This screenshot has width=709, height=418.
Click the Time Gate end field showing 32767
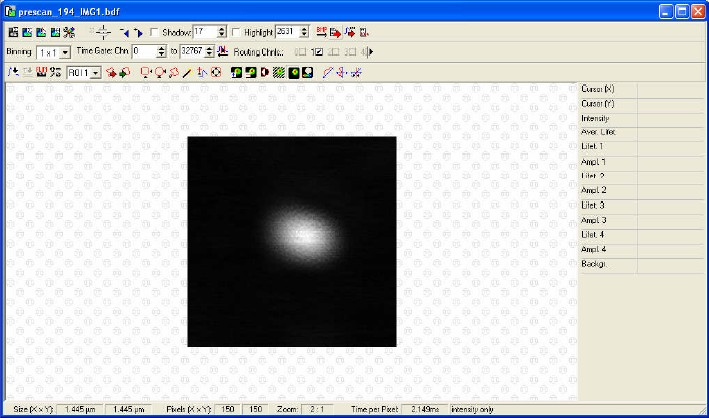(193, 52)
